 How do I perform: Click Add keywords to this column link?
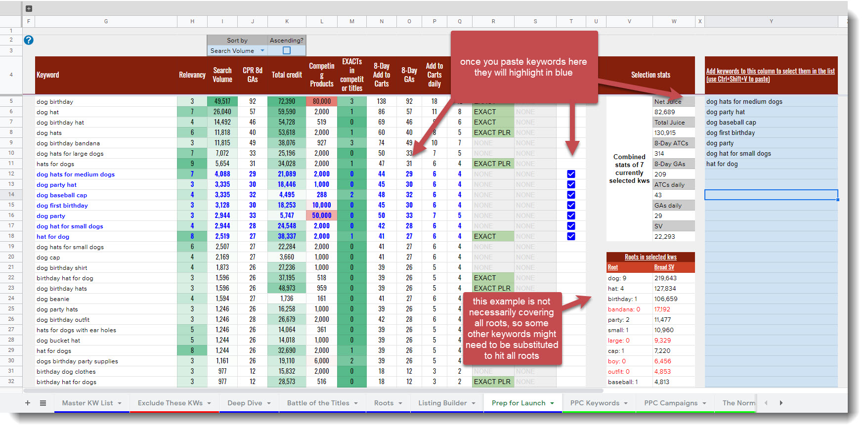tap(770, 75)
